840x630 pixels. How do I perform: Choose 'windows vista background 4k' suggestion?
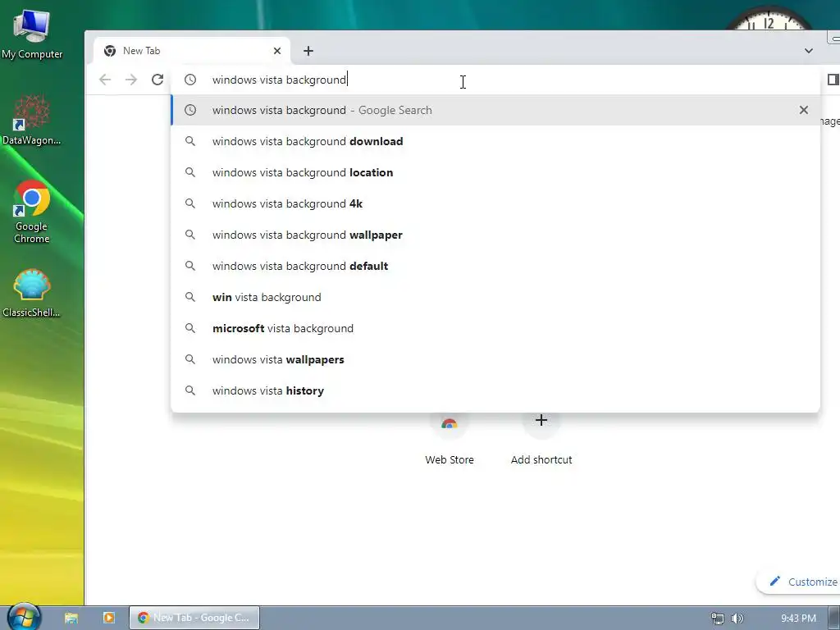click(495, 203)
